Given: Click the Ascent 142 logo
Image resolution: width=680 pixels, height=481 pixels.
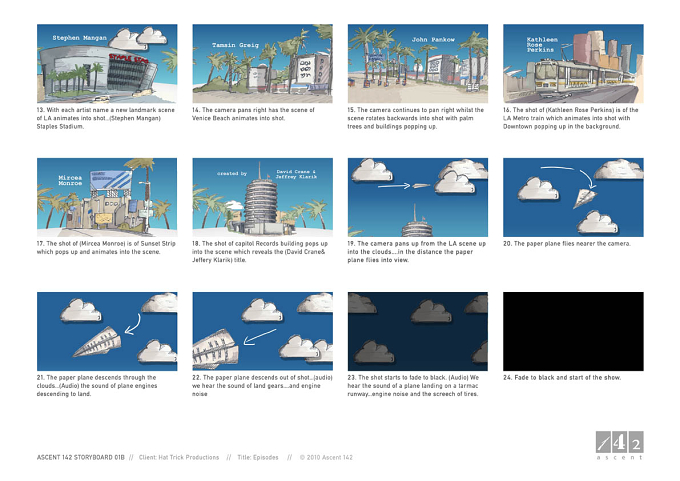Looking at the screenshot, I should click(619, 445).
